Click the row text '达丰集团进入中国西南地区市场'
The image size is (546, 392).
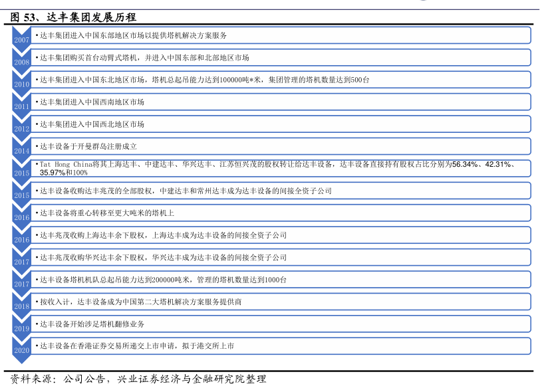(x=92, y=102)
